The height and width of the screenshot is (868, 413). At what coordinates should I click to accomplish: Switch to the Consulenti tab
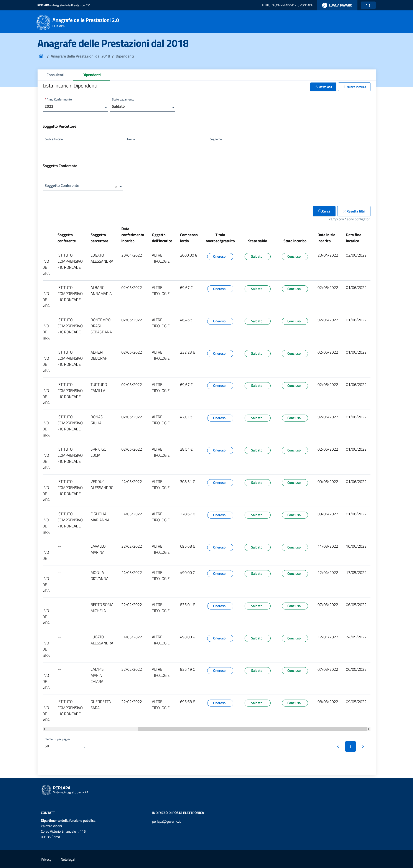point(55,75)
